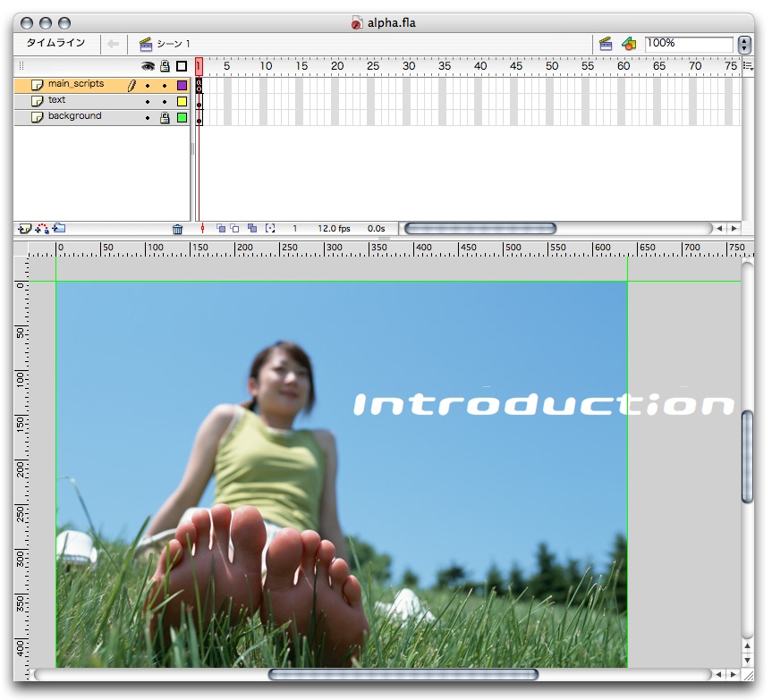The height and width of the screenshot is (700, 772).
Task: Select the background layer
Action: coord(75,117)
